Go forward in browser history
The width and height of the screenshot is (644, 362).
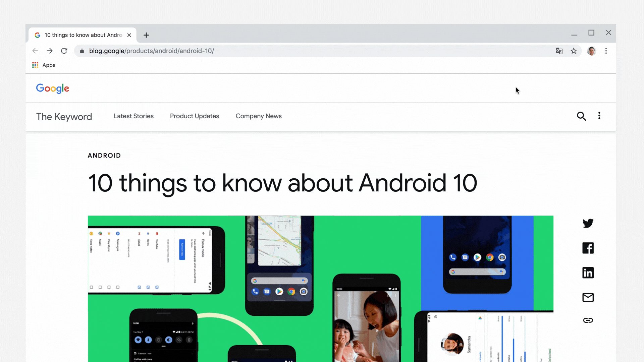[50, 51]
